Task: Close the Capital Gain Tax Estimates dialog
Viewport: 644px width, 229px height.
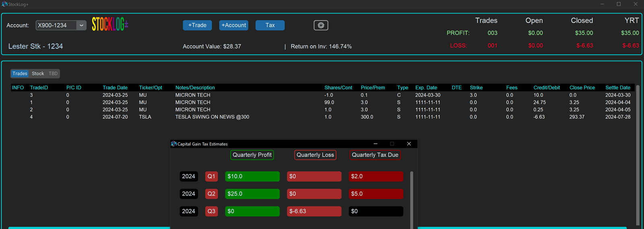Action: [409, 144]
